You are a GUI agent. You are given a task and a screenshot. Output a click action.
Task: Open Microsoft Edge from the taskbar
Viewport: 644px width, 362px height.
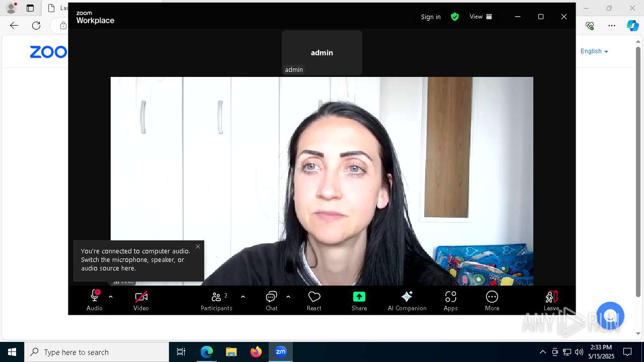(x=207, y=352)
